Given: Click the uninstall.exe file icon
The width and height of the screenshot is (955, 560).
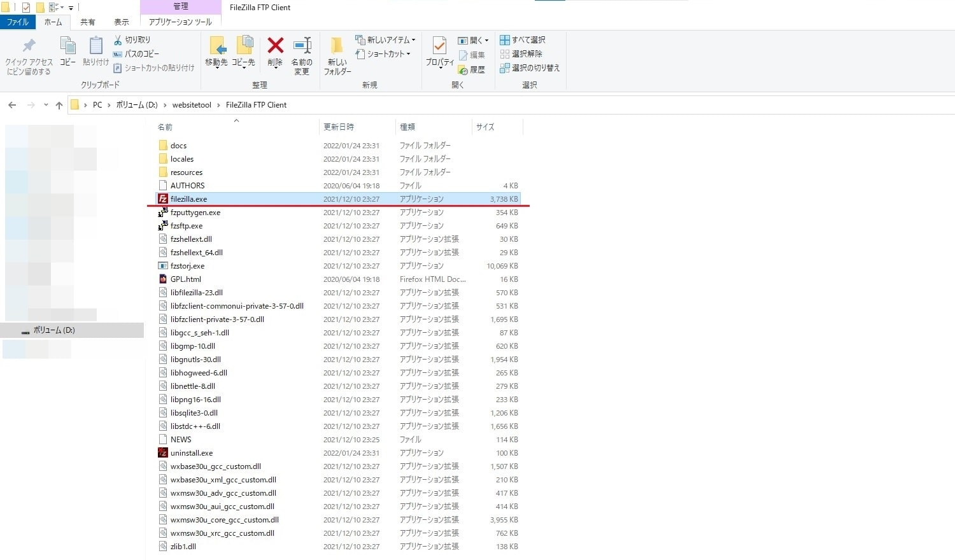Looking at the screenshot, I should (163, 453).
